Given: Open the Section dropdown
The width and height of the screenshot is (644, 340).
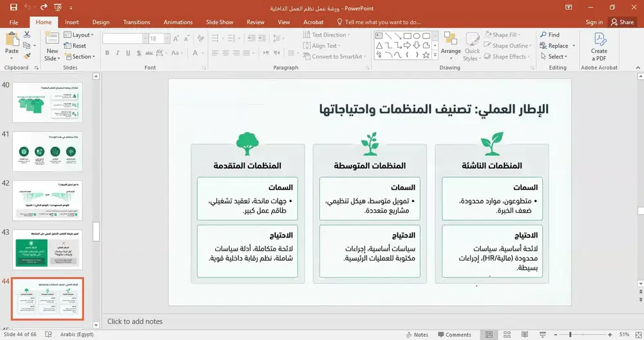Looking at the screenshot, I should 80,57.
